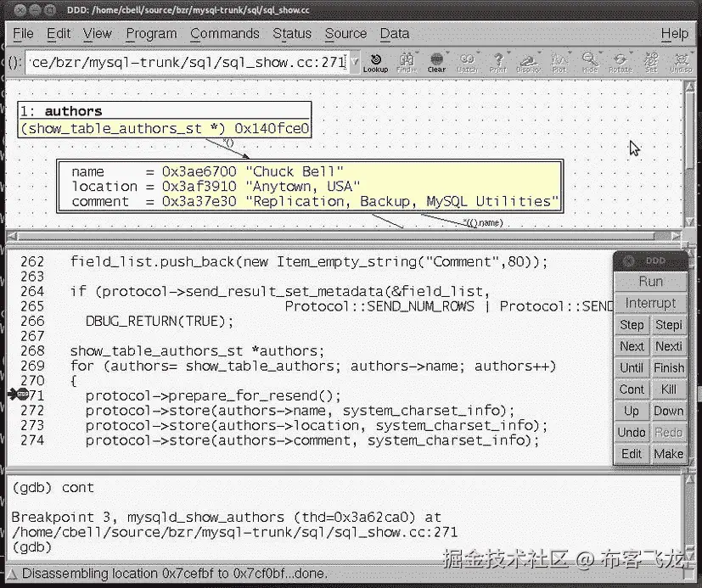702x588 pixels.
Task: Click Make in the command tool
Action: point(668,454)
